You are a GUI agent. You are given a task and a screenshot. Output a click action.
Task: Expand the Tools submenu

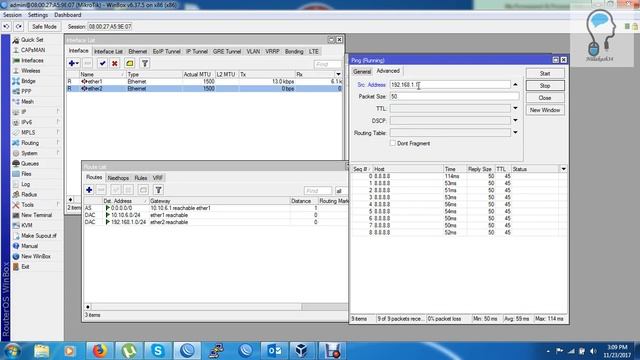pyautogui.click(x=27, y=205)
